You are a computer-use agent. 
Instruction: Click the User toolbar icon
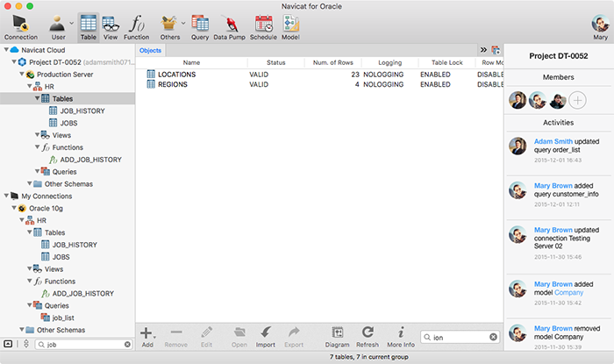[x=58, y=27]
